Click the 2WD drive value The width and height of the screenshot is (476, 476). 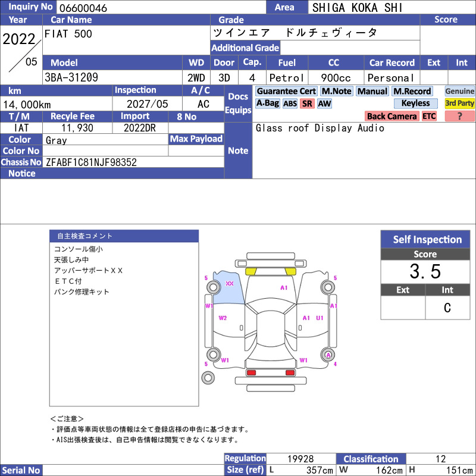(196, 78)
